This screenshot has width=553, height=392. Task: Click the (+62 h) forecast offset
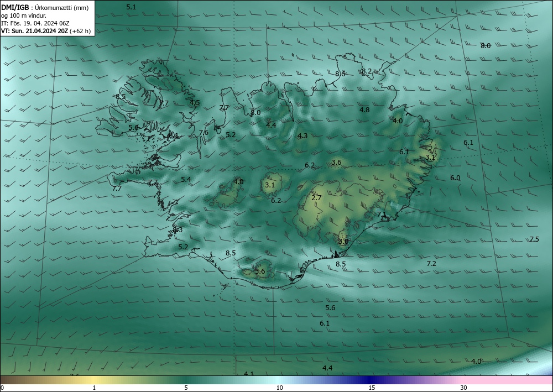(x=80, y=31)
